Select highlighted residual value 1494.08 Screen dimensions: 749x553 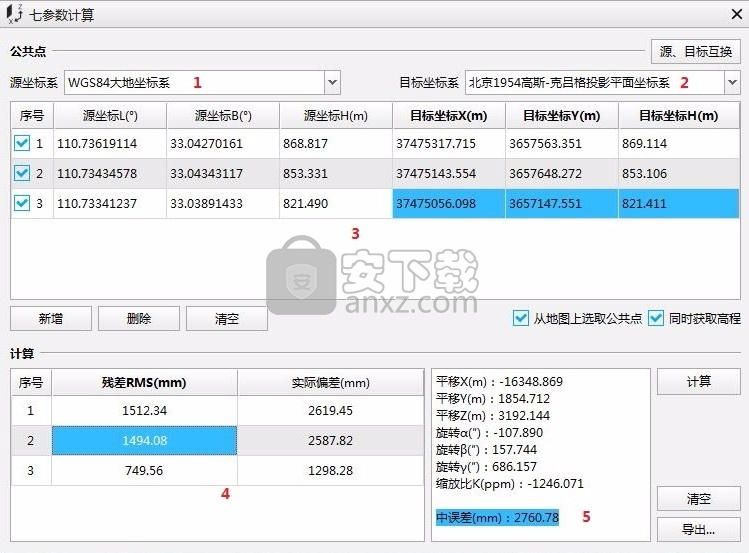click(x=144, y=440)
